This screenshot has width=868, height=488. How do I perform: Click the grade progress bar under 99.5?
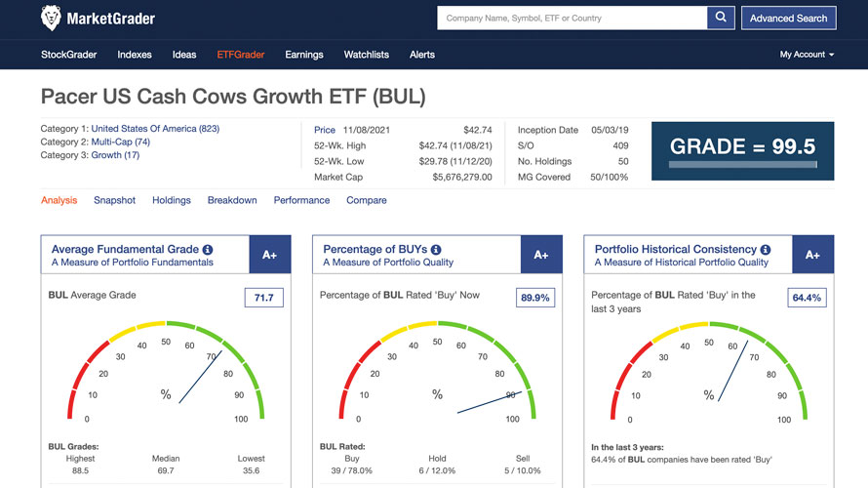[x=742, y=164]
